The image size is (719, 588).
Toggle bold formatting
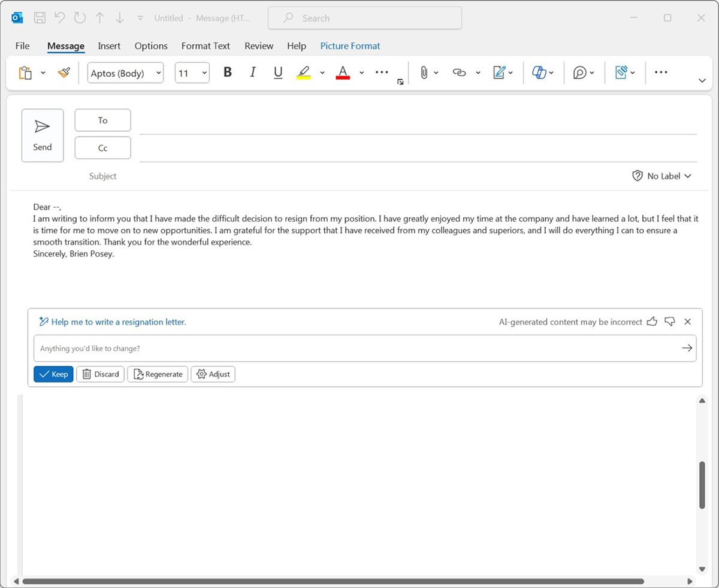(227, 72)
